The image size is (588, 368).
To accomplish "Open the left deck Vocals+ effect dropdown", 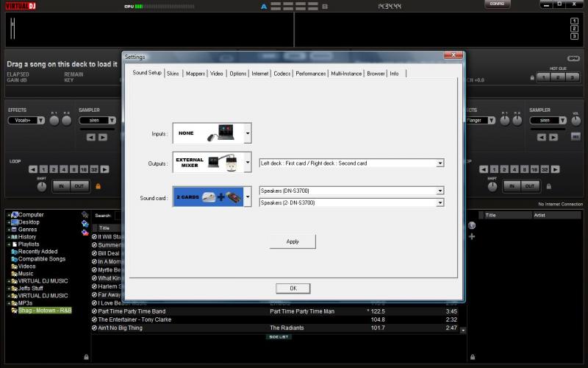I will (x=26, y=120).
